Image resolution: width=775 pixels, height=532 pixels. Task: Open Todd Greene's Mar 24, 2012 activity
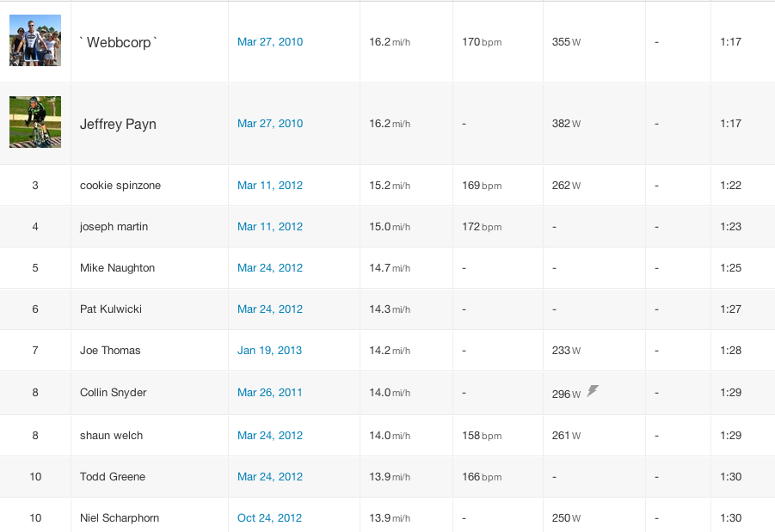(270, 477)
